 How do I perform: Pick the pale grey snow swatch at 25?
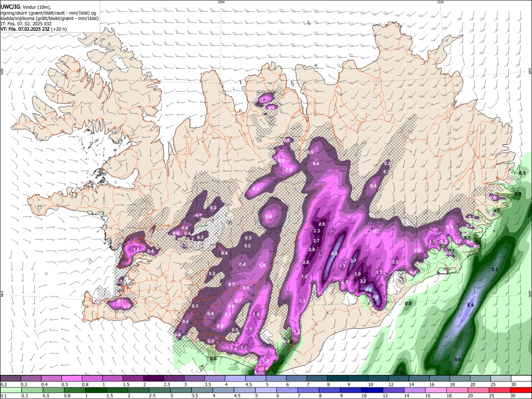click(x=501, y=379)
